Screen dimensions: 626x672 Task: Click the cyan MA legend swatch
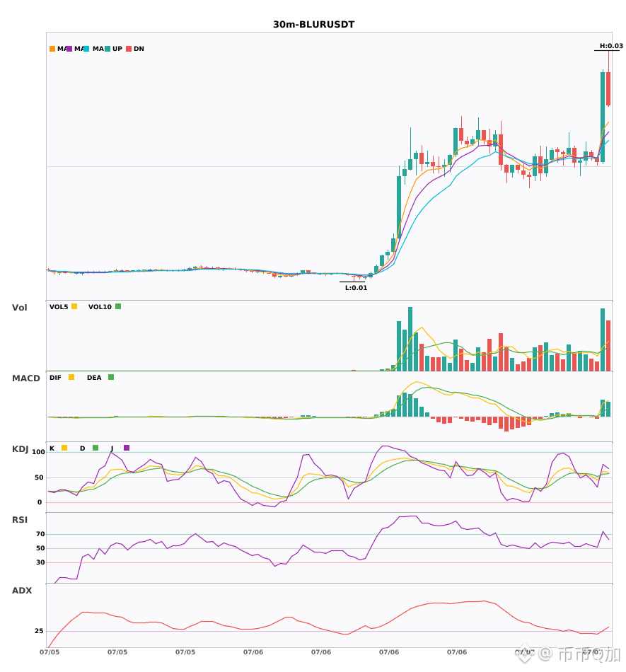click(x=86, y=49)
